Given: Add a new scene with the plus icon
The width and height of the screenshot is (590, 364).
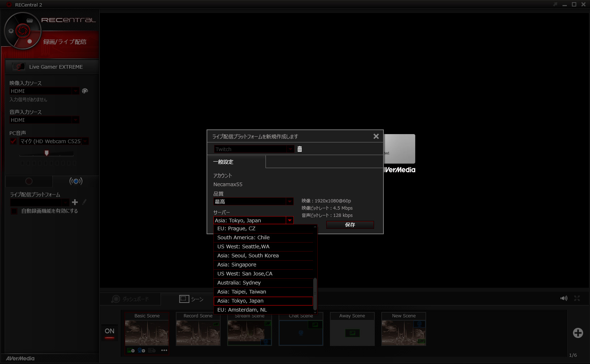Looking at the screenshot, I should coord(578,333).
